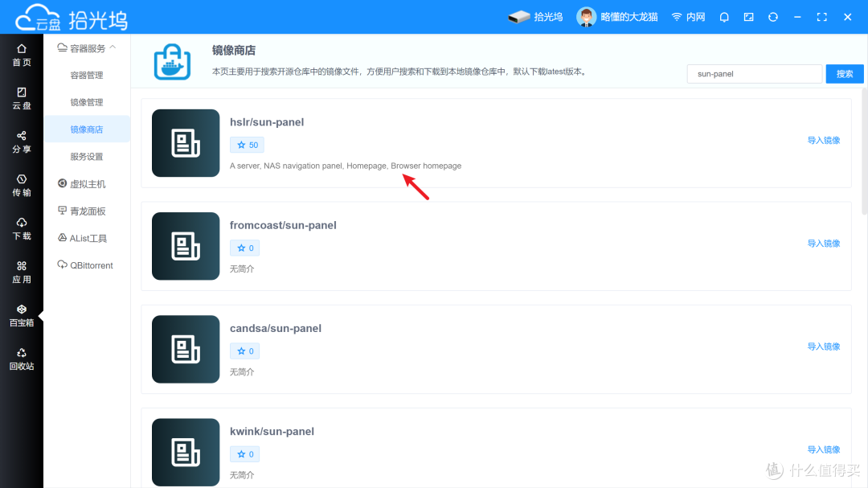Click the hslr/sun-panel title text
This screenshot has height=488, width=868.
[267, 122]
